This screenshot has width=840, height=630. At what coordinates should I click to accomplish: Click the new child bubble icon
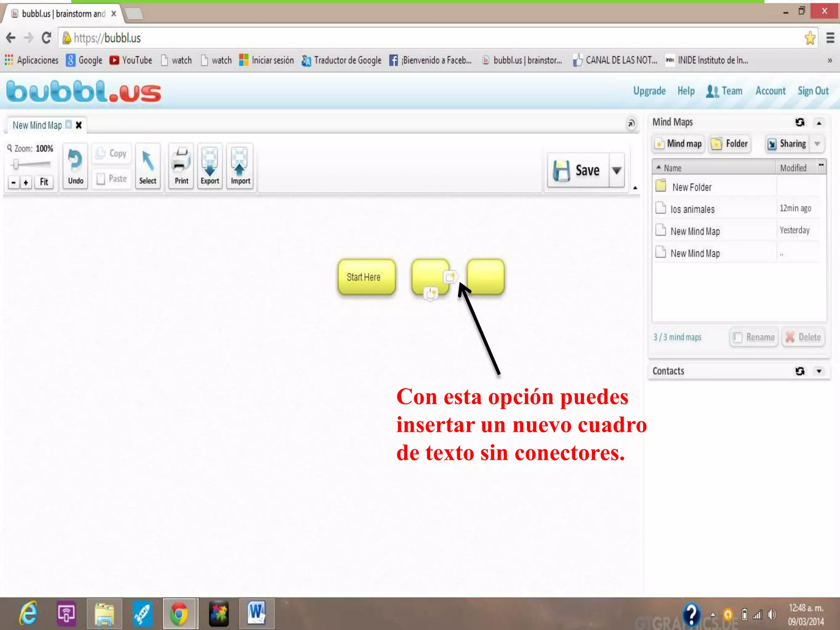point(431,294)
